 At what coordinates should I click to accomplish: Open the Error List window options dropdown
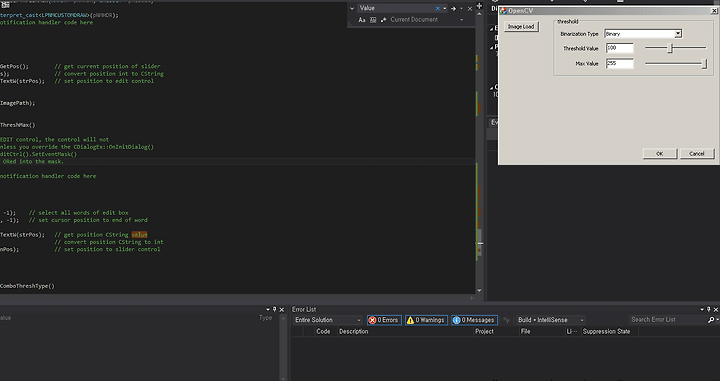(x=702, y=309)
